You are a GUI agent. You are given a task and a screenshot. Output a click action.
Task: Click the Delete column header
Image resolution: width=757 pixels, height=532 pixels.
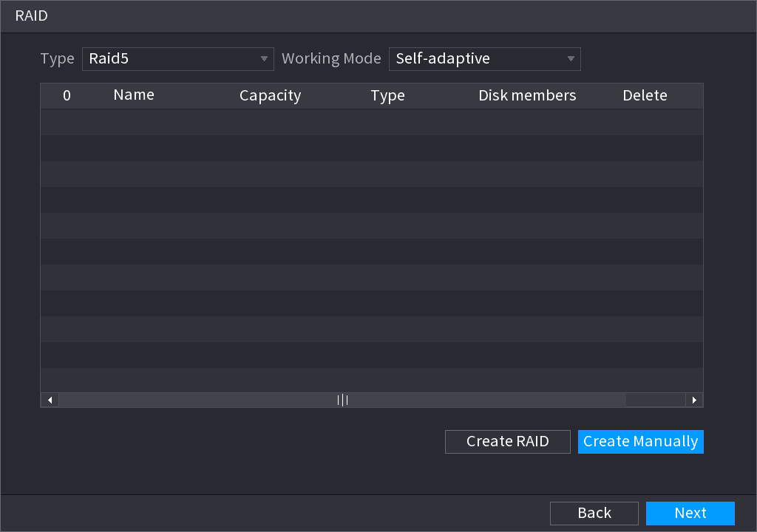(x=645, y=95)
